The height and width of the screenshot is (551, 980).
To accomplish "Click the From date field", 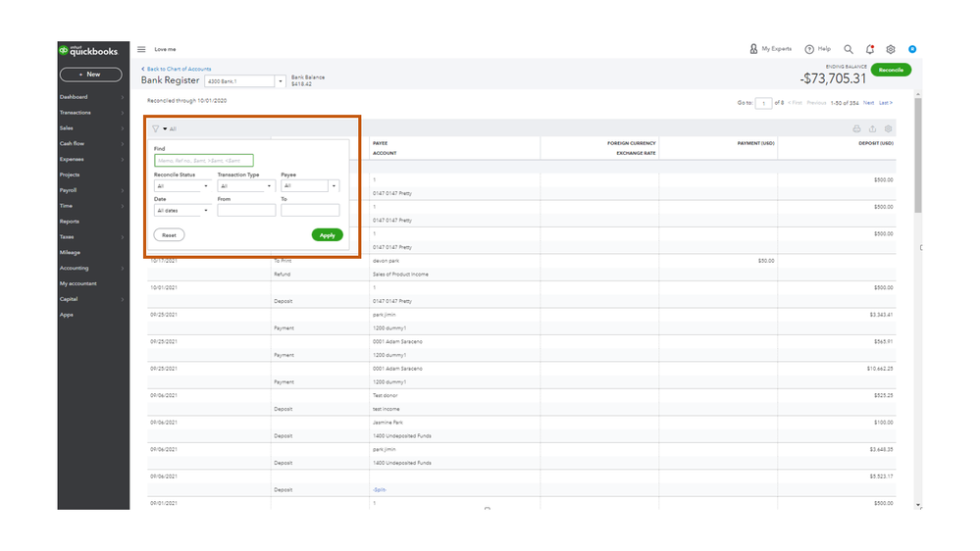I will [x=246, y=211].
